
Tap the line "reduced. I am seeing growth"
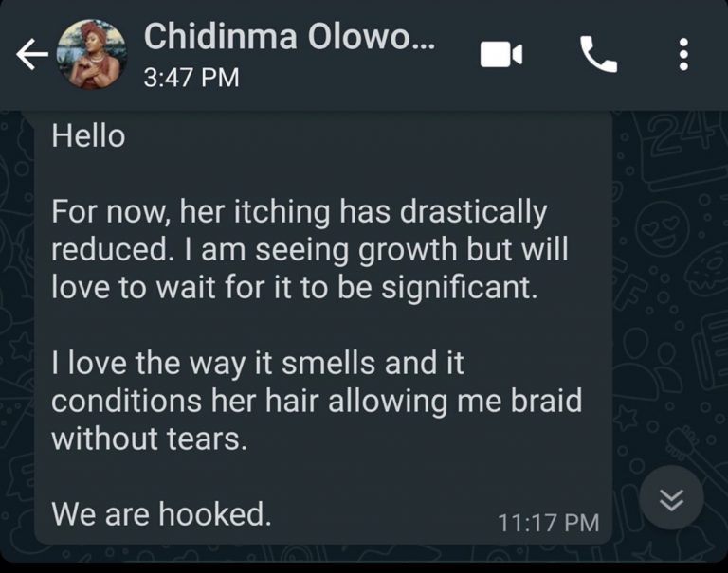click(x=310, y=250)
